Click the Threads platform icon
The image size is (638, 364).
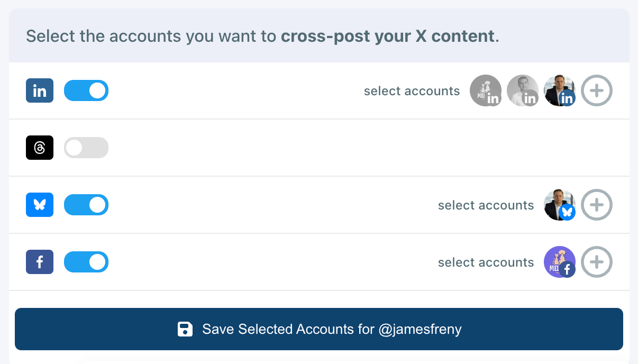pos(40,148)
